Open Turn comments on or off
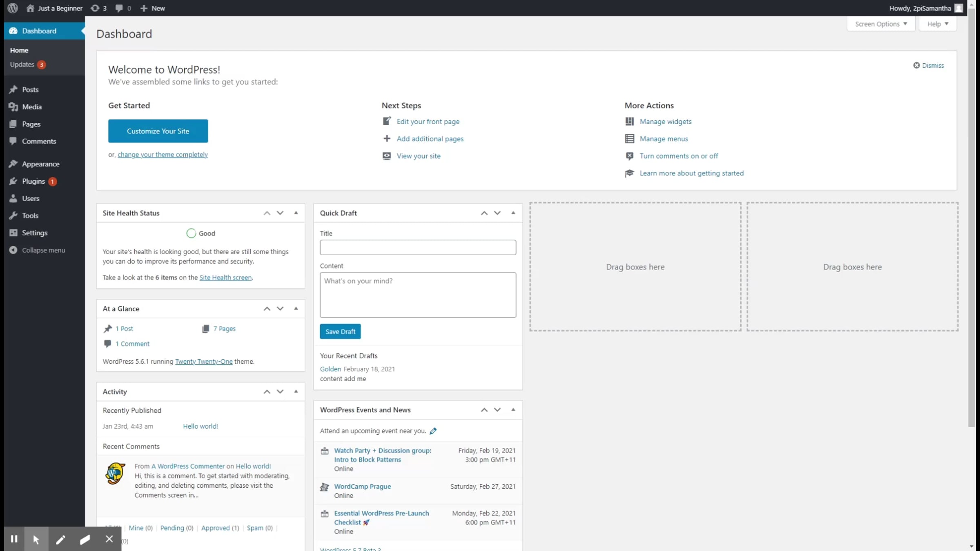Image resolution: width=980 pixels, height=551 pixels. pyautogui.click(x=679, y=156)
